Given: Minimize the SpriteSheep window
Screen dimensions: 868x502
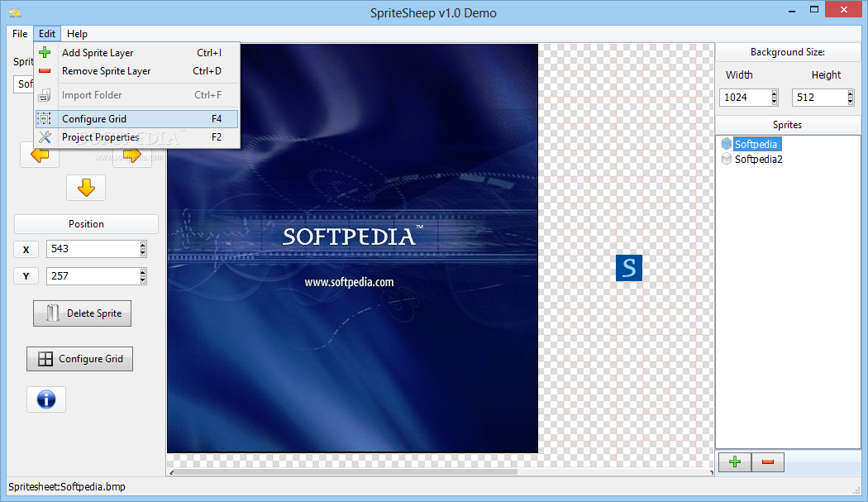Looking at the screenshot, I should click(x=792, y=10).
